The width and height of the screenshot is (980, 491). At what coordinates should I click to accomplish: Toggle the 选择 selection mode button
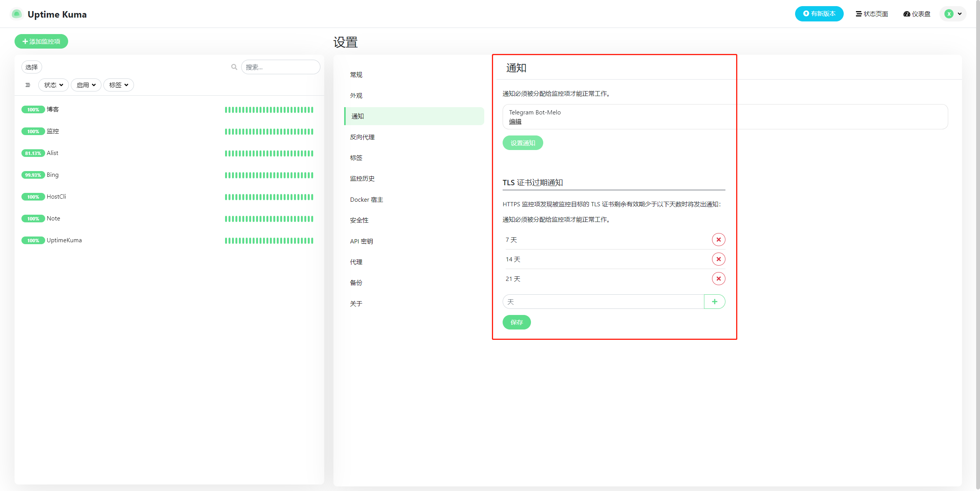(31, 67)
